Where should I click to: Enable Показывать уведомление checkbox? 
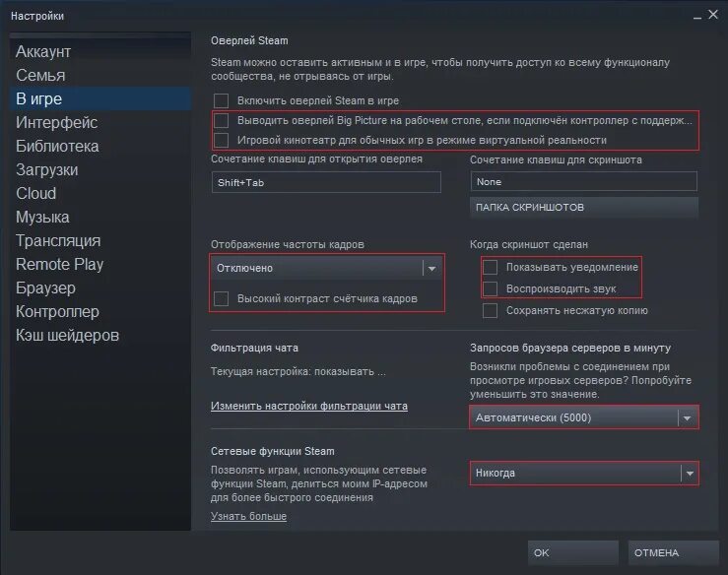tap(491, 267)
